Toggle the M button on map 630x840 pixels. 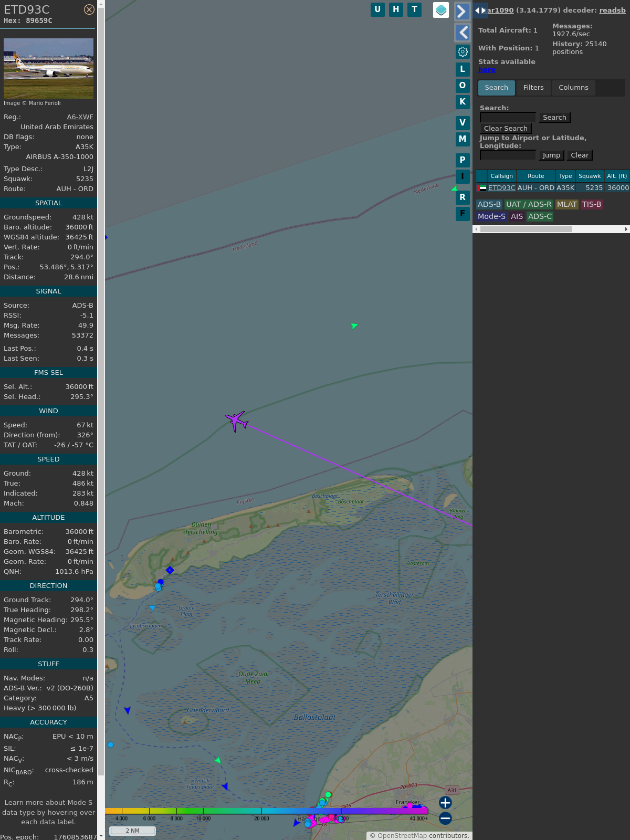coord(463,139)
